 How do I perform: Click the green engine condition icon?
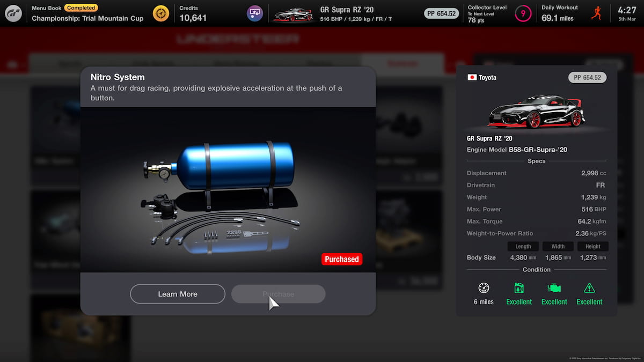click(554, 289)
